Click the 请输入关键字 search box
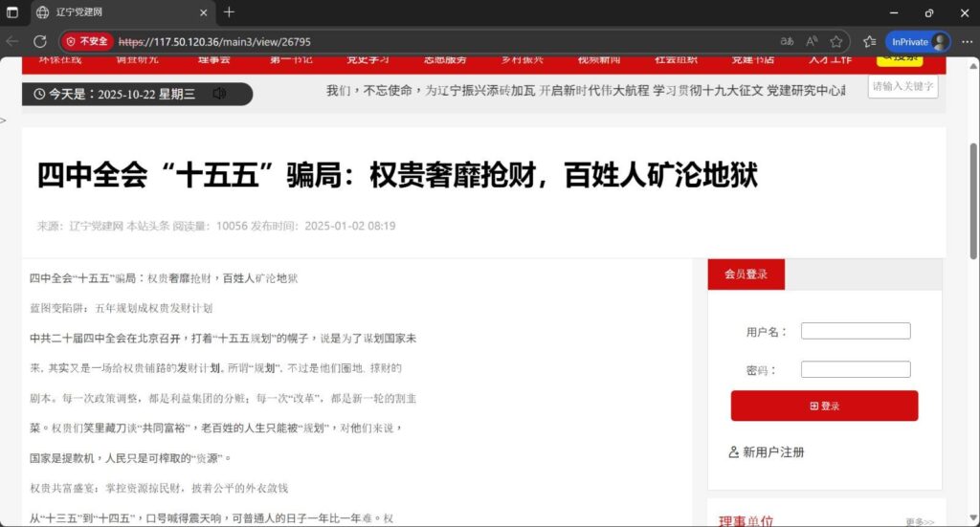Viewport: 980px width, 527px height. point(902,86)
